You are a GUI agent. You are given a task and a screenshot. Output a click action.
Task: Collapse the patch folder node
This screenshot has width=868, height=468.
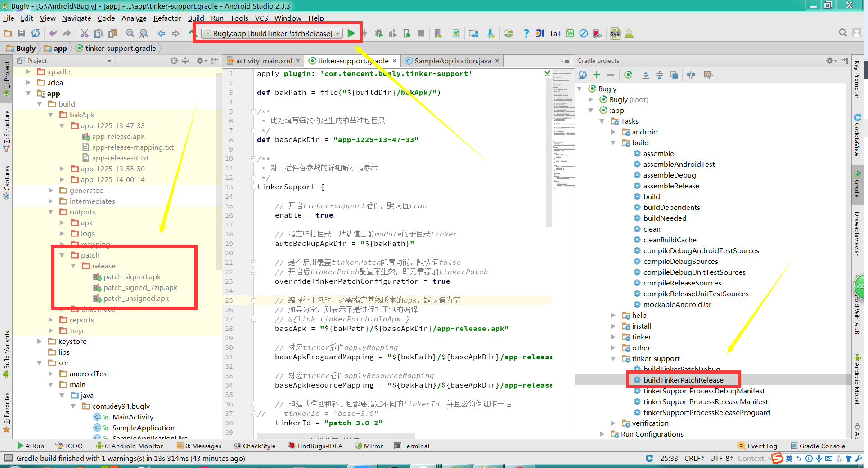pyautogui.click(x=62, y=255)
